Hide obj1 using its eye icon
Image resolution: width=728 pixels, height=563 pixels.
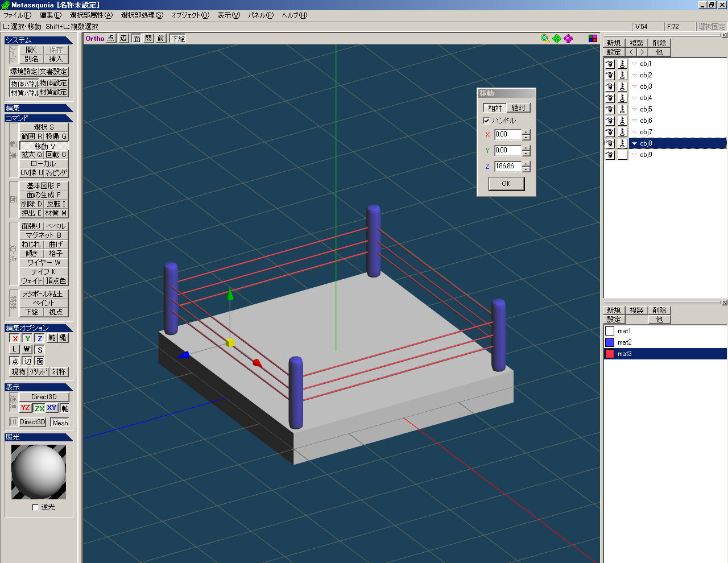(x=610, y=64)
